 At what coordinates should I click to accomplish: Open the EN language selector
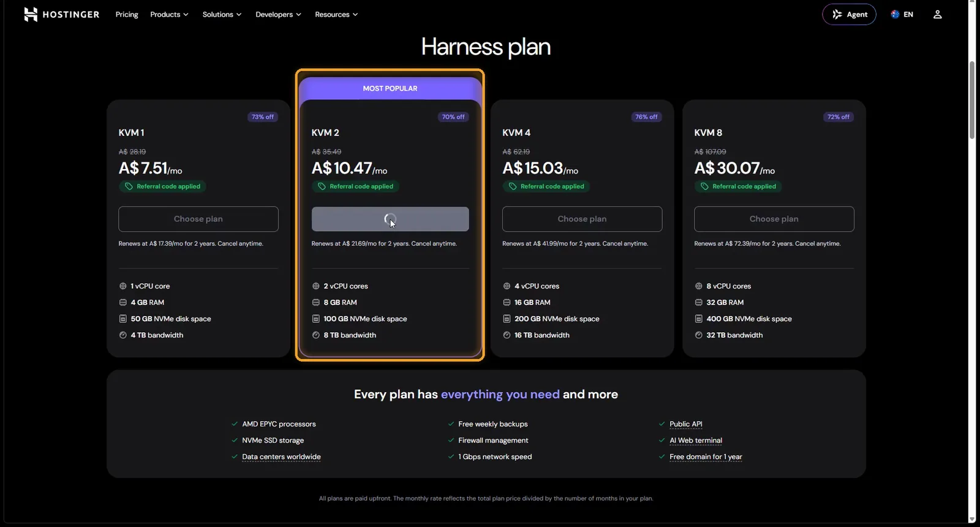click(x=902, y=14)
